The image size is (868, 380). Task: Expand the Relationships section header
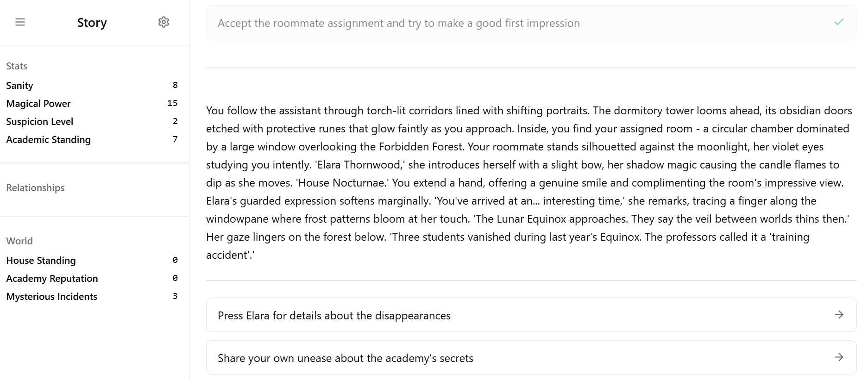tap(35, 187)
